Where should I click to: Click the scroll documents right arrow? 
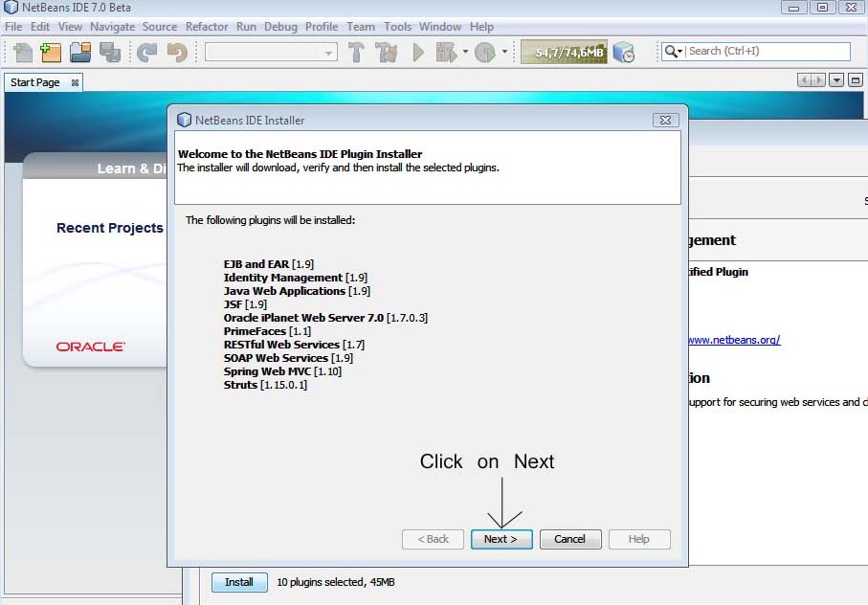(x=818, y=80)
